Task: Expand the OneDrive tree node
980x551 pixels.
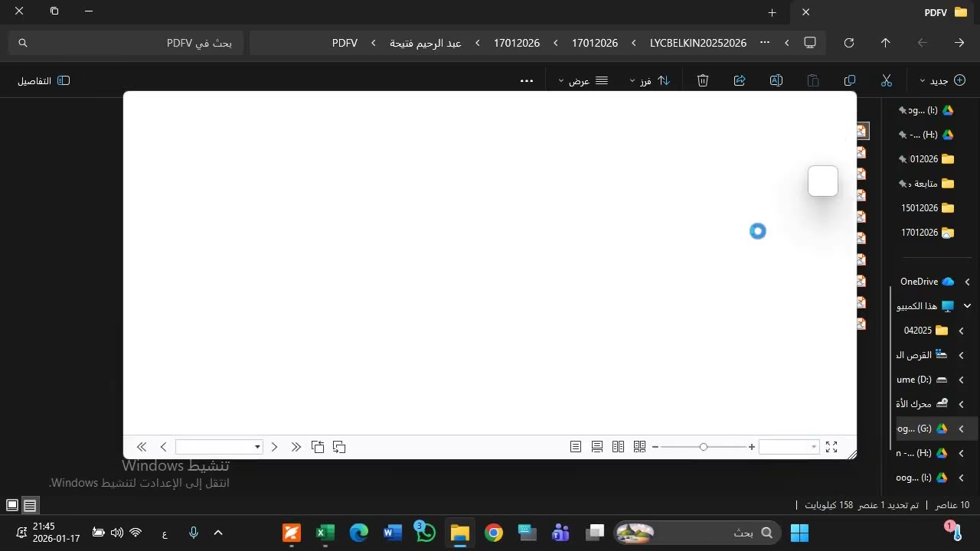Action: tap(967, 282)
